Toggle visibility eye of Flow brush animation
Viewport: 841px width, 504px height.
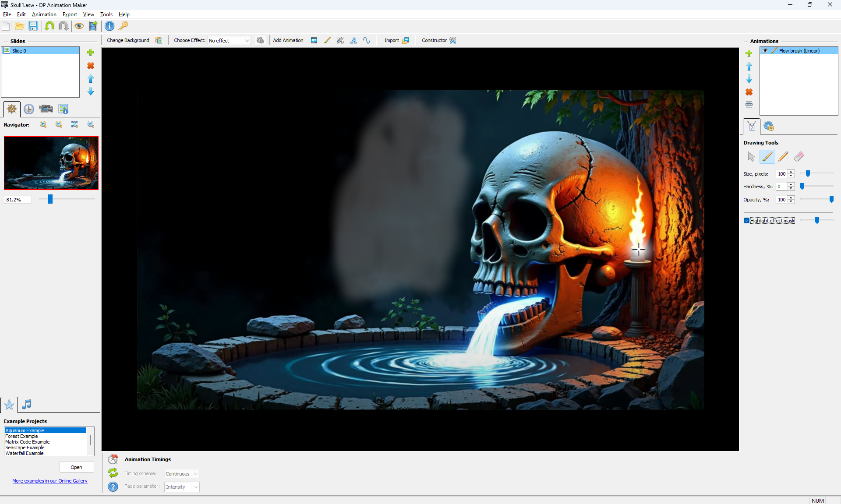[765, 51]
